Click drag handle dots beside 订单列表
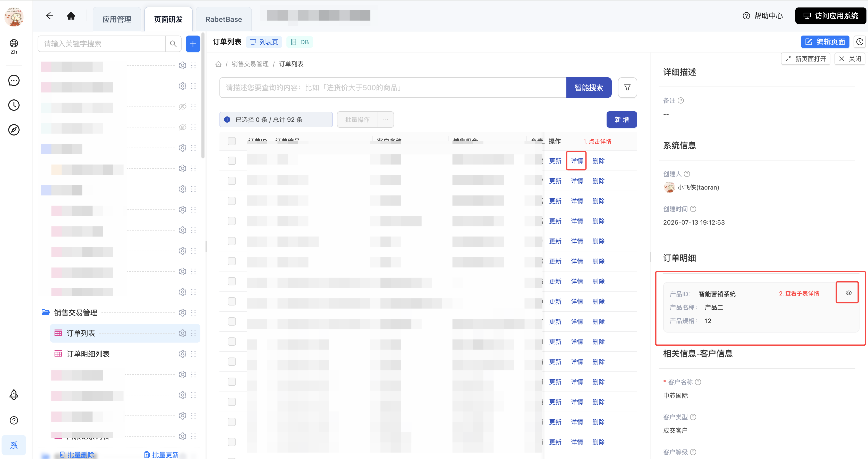 coord(193,333)
